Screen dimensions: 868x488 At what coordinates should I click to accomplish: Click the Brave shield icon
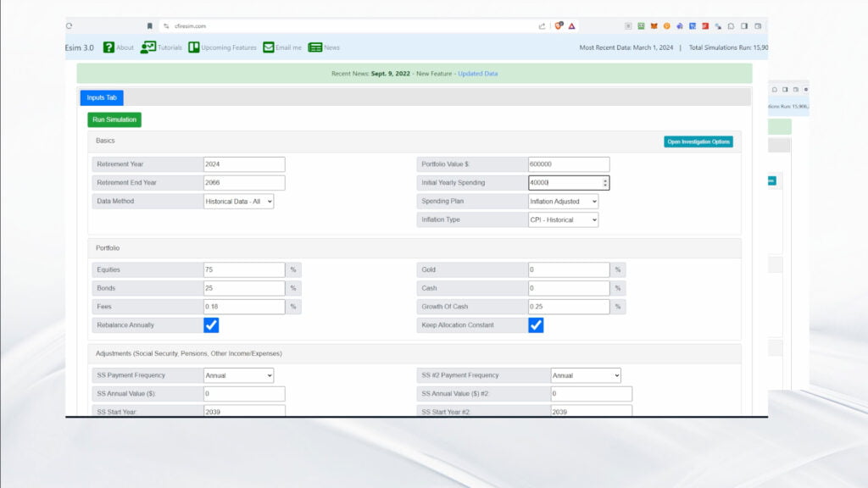[x=559, y=26]
